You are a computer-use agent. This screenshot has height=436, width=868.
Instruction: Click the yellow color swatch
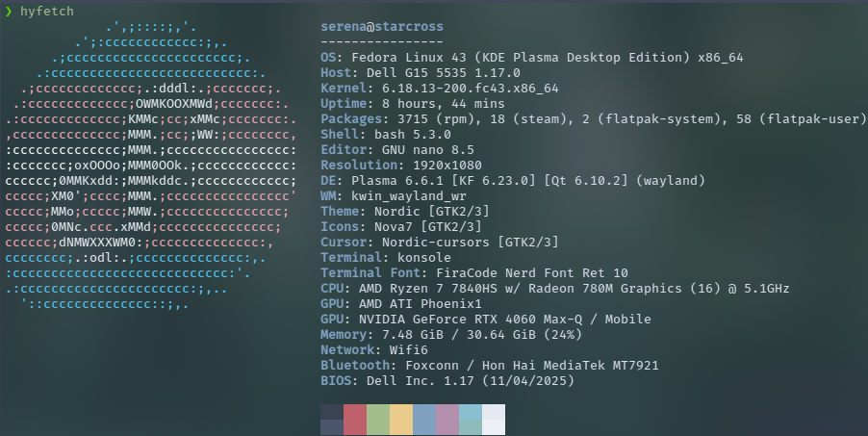[x=401, y=420]
